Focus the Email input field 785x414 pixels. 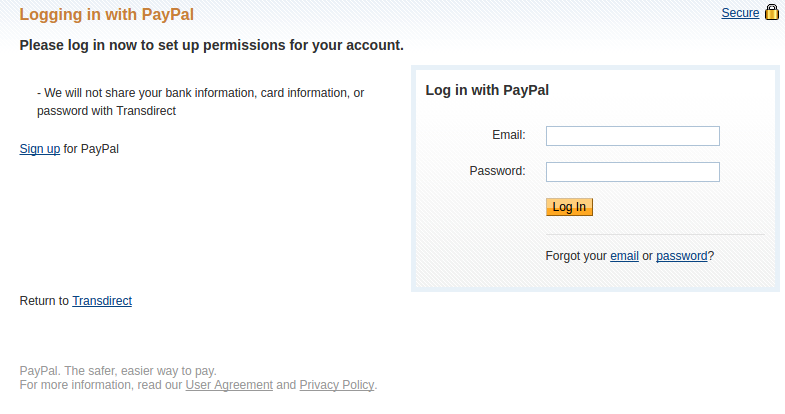pos(632,136)
